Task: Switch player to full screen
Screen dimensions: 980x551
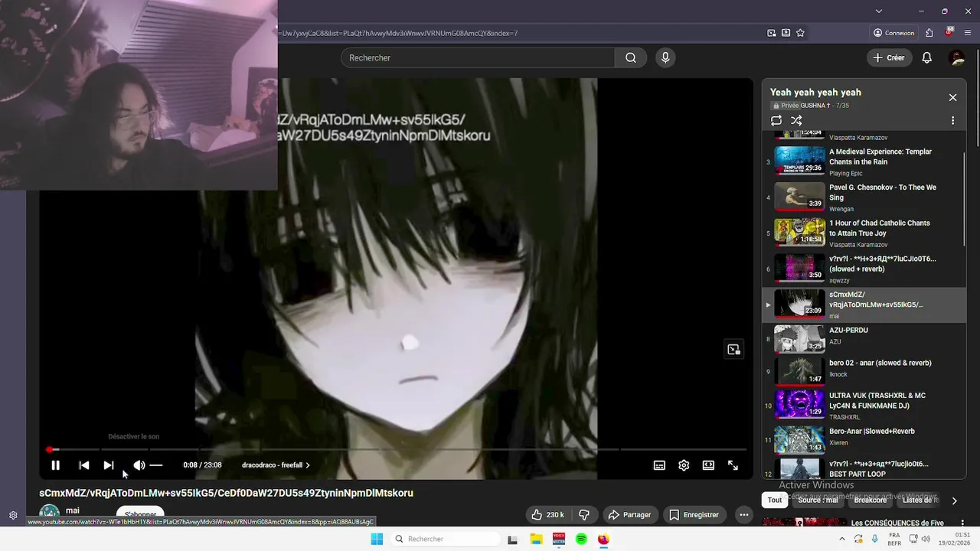Action: (733, 465)
